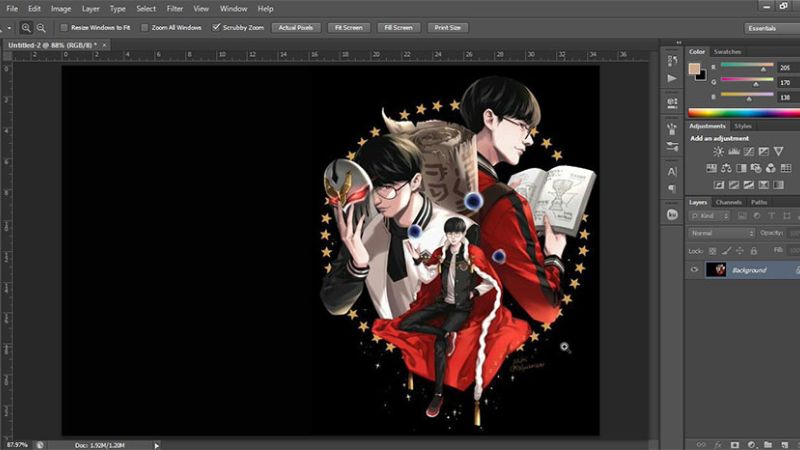Toggle lock position
The width and height of the screenshot is (800, 450).
pos(740,251)
